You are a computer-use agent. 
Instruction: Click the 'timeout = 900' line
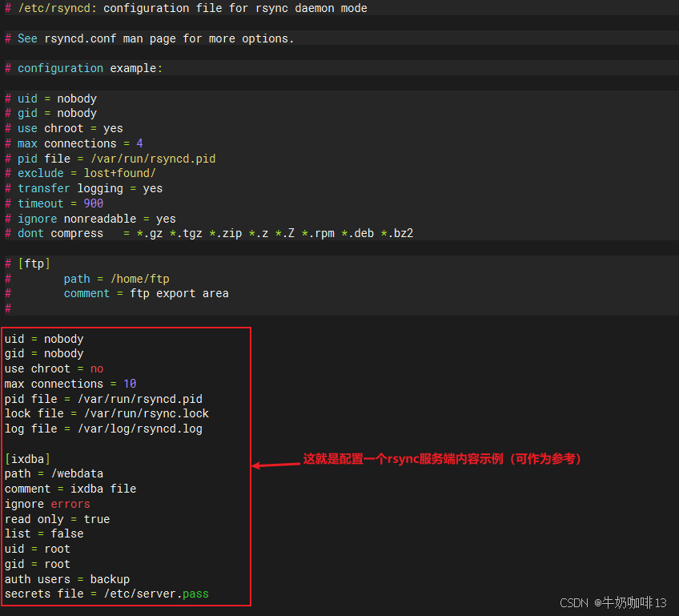pos(54,203)
